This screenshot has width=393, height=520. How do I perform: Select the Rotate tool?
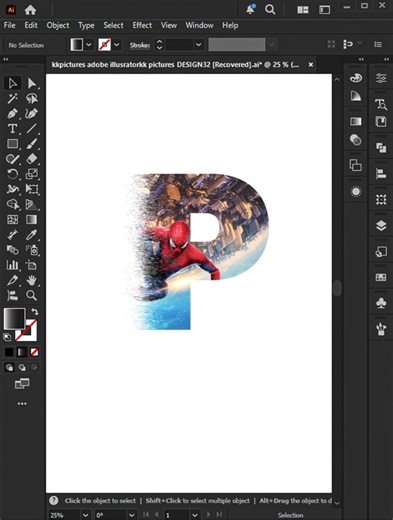[x=12, y=174]
